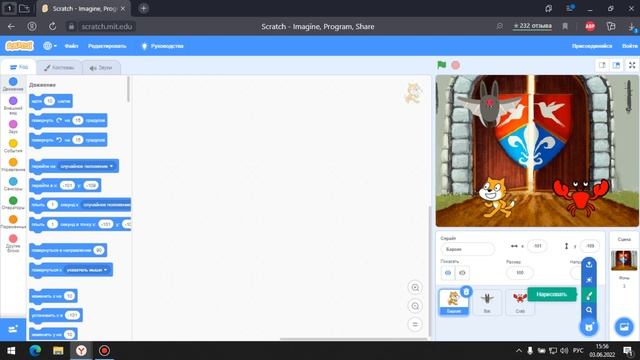Screen dimensions: 640x360
Task: Reset workspace zoom with the equals icon
Action: [x=415, y=324]
